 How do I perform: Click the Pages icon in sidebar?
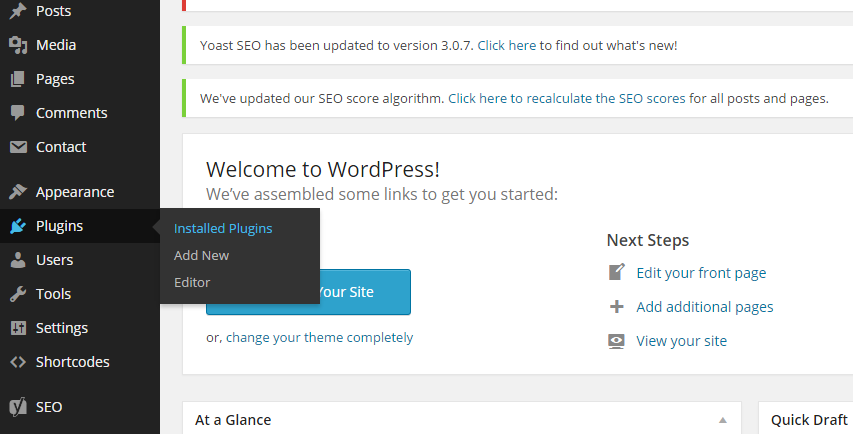pos(17,79)
